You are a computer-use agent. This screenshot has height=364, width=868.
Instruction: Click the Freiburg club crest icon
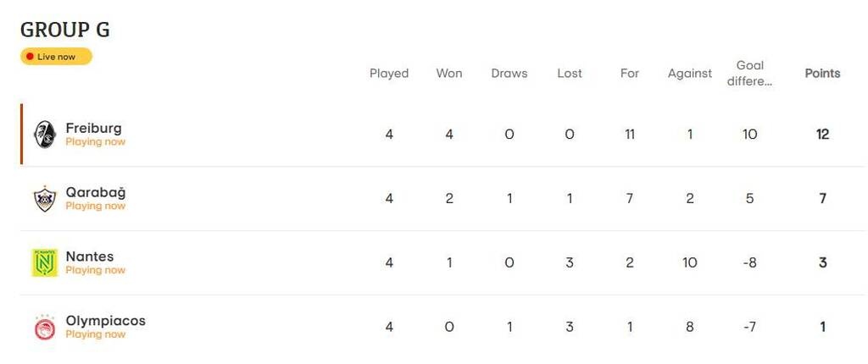click(x=44, y=134)
